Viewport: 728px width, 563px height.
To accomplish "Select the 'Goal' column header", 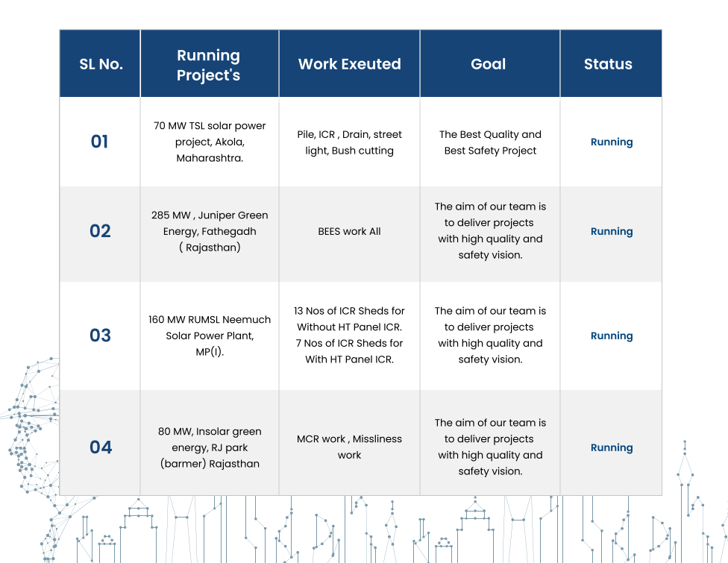I will pyautogui.click(x=489, y=64).
